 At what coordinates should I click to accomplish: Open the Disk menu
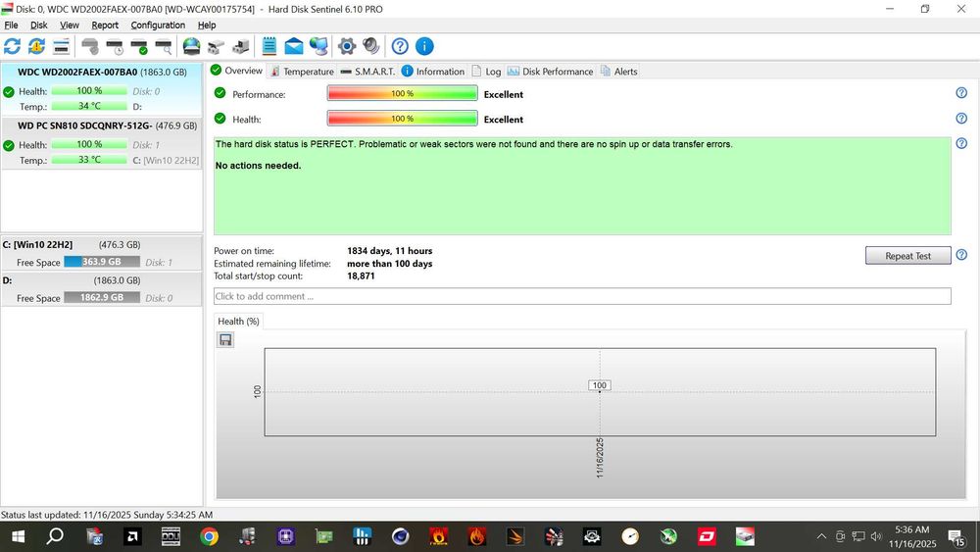click(x=39, y=25)
